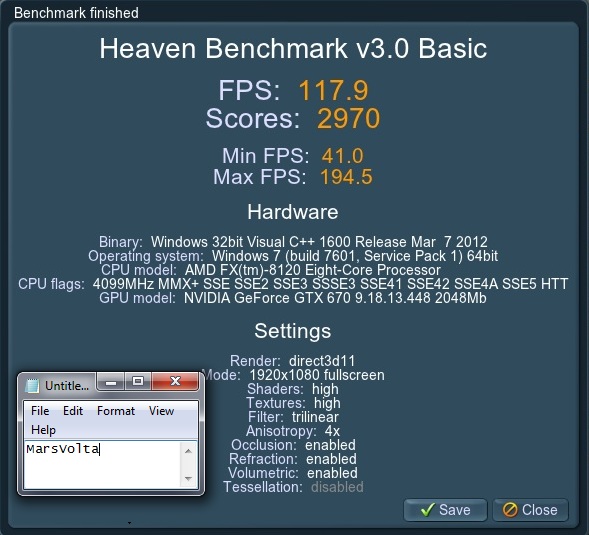Viewport: 589px width, 535px height.
Task: Click the 'AMD FX(tm)-8120 Eight-Core Processor' text
Action: click(x=313, y=270)
